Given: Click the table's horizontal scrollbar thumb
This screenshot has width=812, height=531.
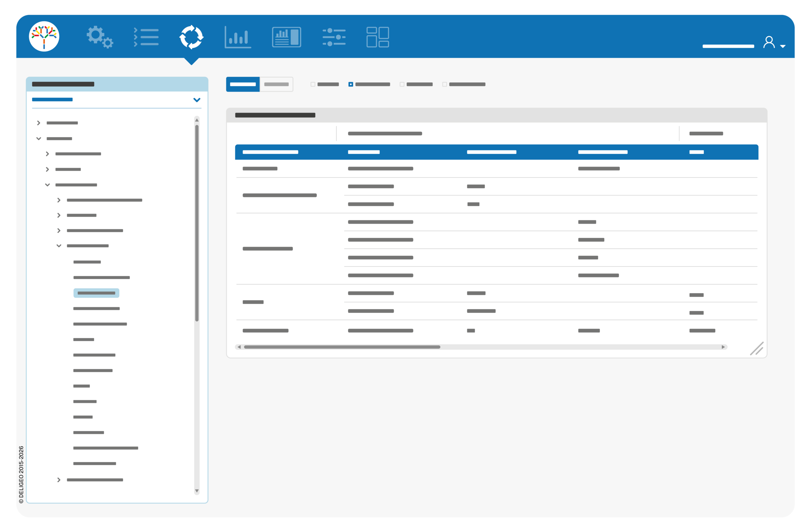Looking at the screenshot, I should click(342, 347).
